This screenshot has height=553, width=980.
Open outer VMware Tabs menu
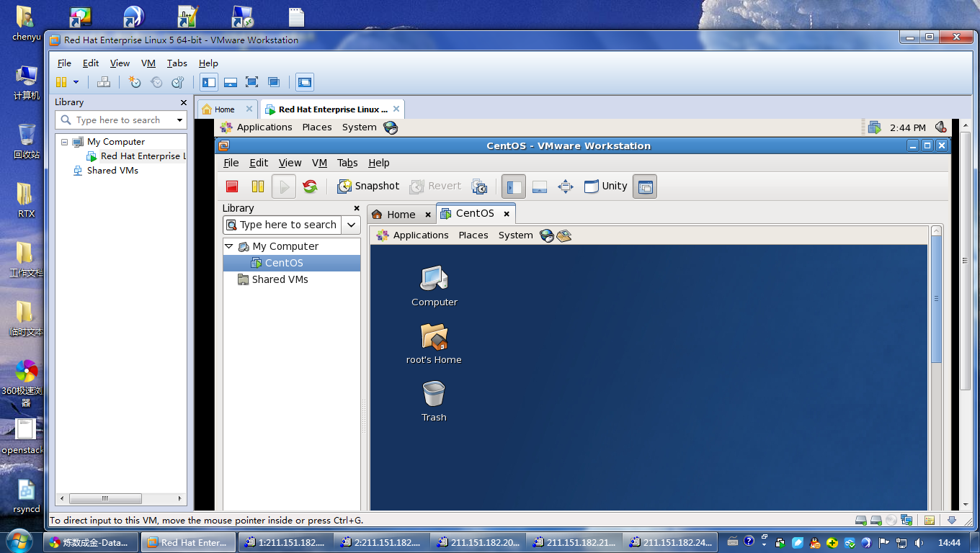click(x=177, y=63)
